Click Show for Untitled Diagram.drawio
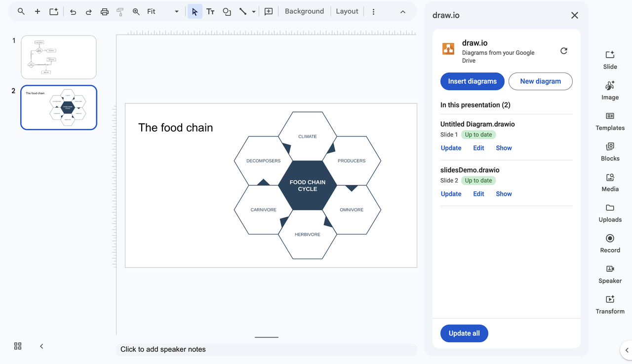The image size is (632, 364). pyautogui.click(x=504, y=148)
